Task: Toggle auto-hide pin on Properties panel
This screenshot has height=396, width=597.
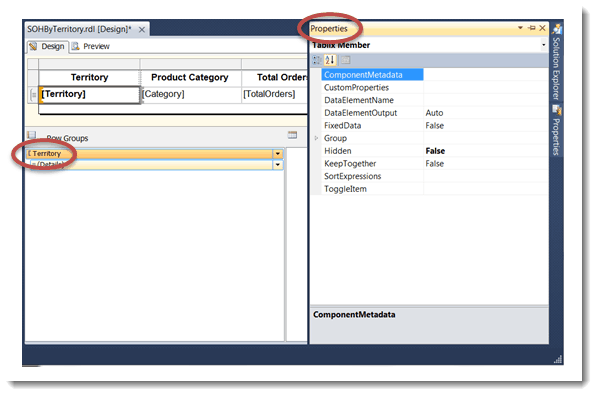Action: coord(532,28)
